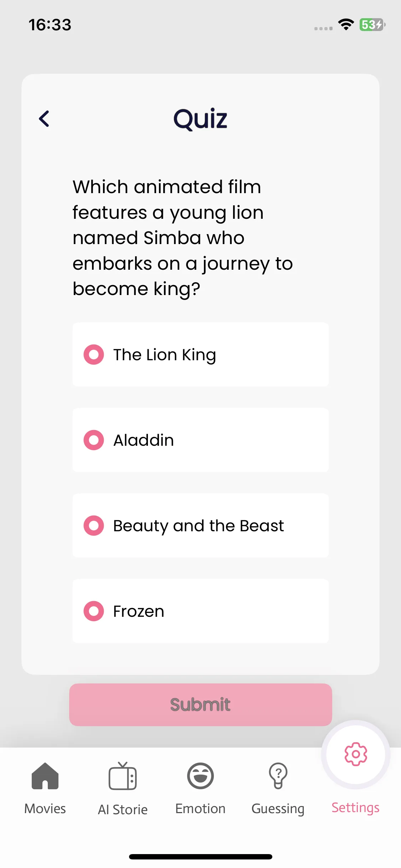Tap the Quiz title heading
Screen dimensions: 401x868
tap(200, 119)
